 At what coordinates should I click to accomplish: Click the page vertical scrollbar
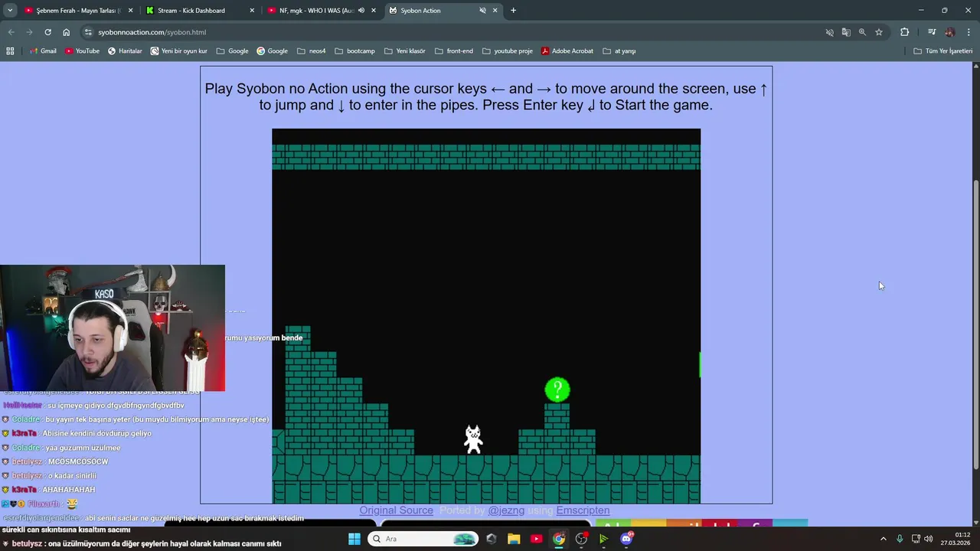click(975, 325)
